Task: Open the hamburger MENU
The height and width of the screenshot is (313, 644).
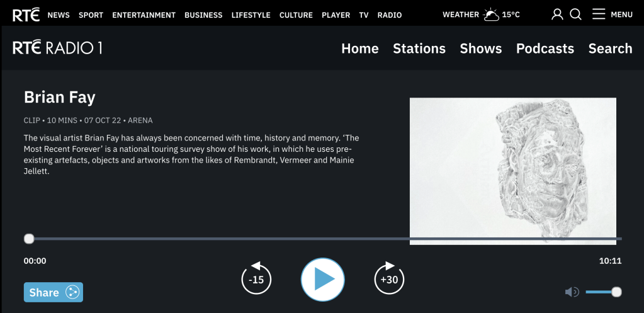Action: coord(612,14)
